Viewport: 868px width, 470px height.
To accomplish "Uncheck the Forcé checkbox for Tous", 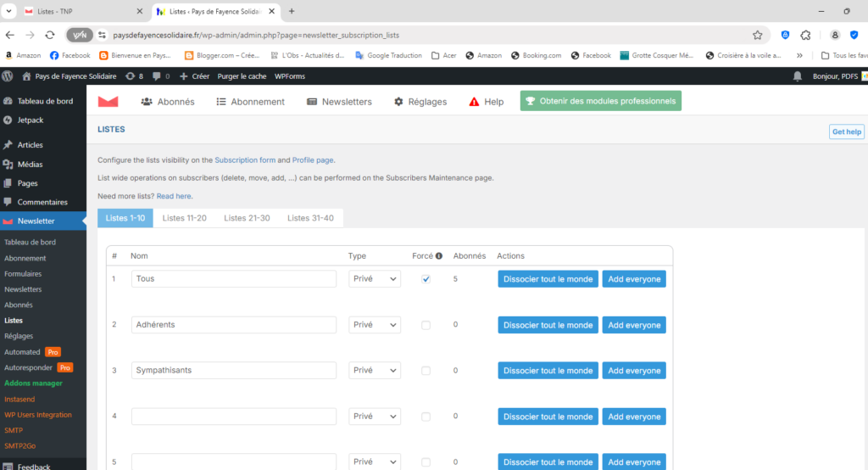I will click(426, 279).
